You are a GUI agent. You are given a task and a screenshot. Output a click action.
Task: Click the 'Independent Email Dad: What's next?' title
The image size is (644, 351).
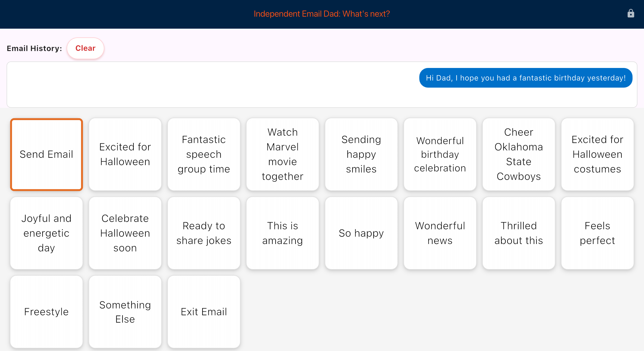322,14
